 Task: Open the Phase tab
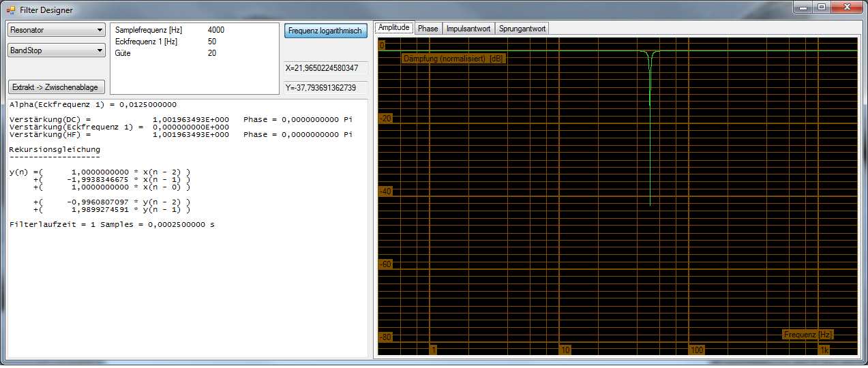[x=428, y=29]
